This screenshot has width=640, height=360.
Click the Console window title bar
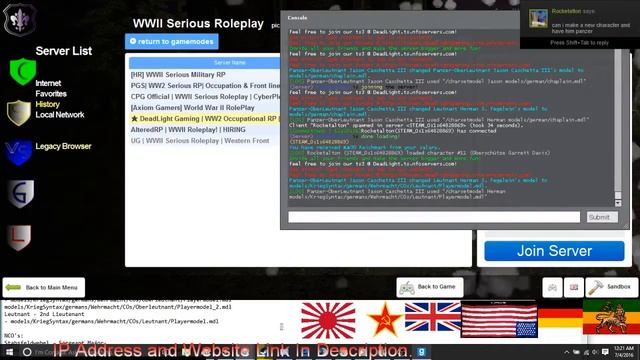tap(400, 18)
